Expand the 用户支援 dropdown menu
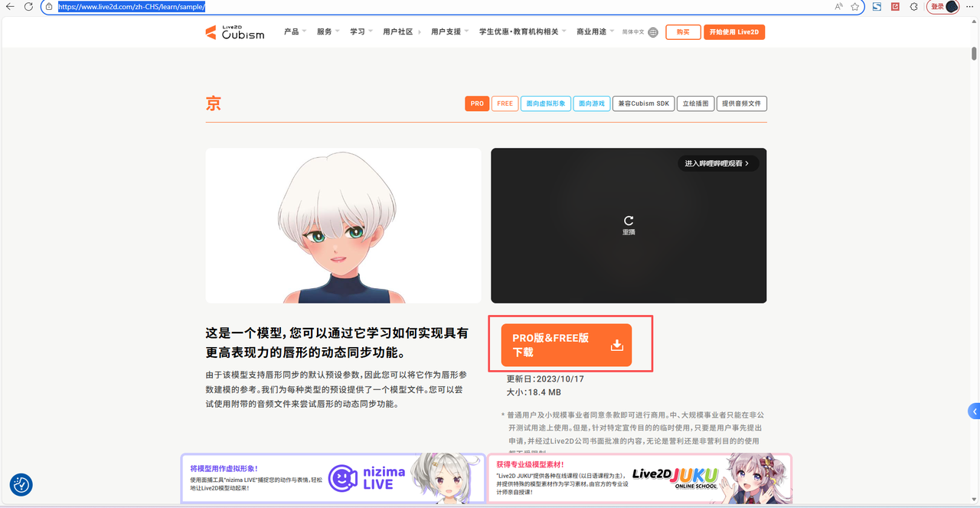The image size is (980, 508). tap(450, 32)
